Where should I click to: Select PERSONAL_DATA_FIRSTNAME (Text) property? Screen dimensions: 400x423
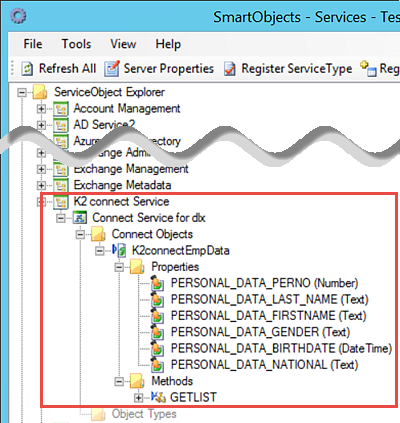coord(268,316)
